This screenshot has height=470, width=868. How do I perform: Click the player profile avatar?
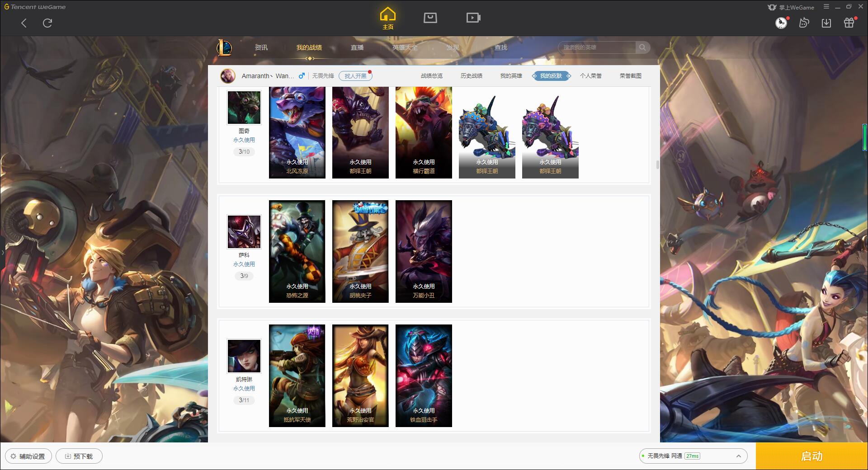tap(228, 76)
